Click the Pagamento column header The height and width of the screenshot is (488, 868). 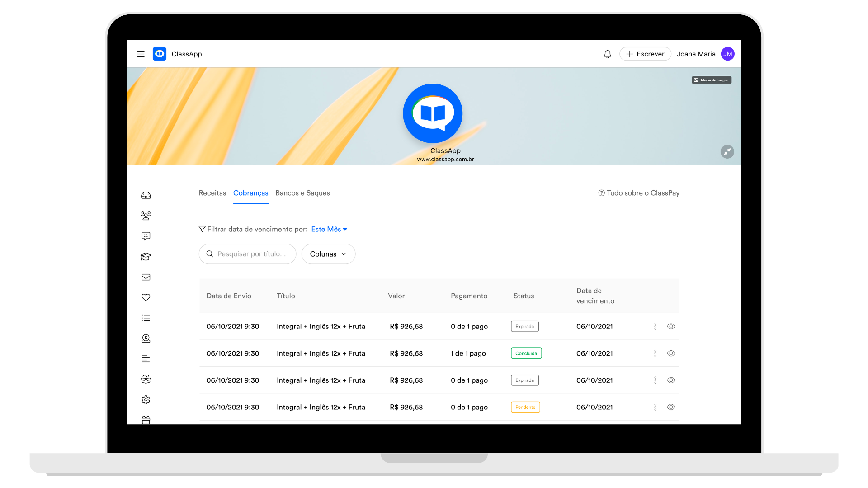(x=469, y=296)
